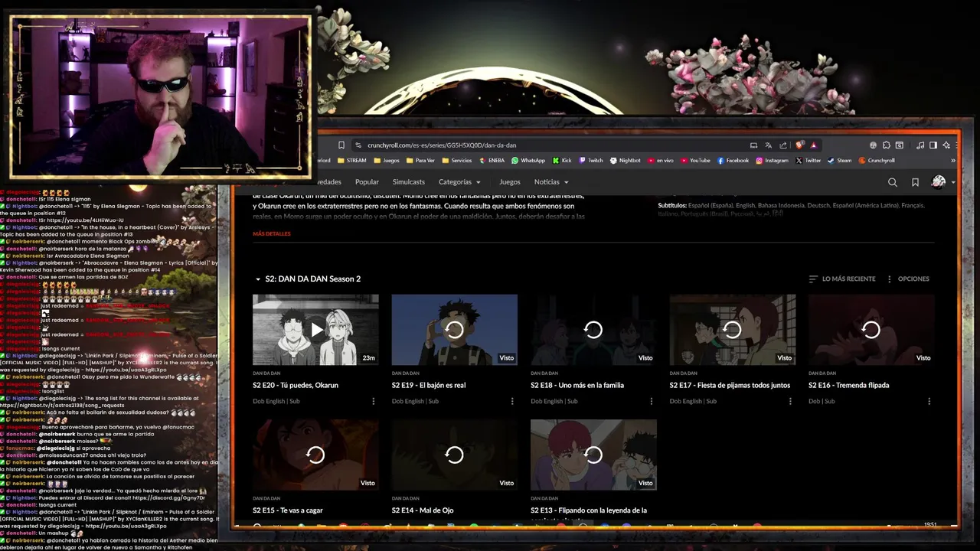980x551 pixels.
Task: Open the three-dot menu for S2 E18
Action: pos(652,401)
